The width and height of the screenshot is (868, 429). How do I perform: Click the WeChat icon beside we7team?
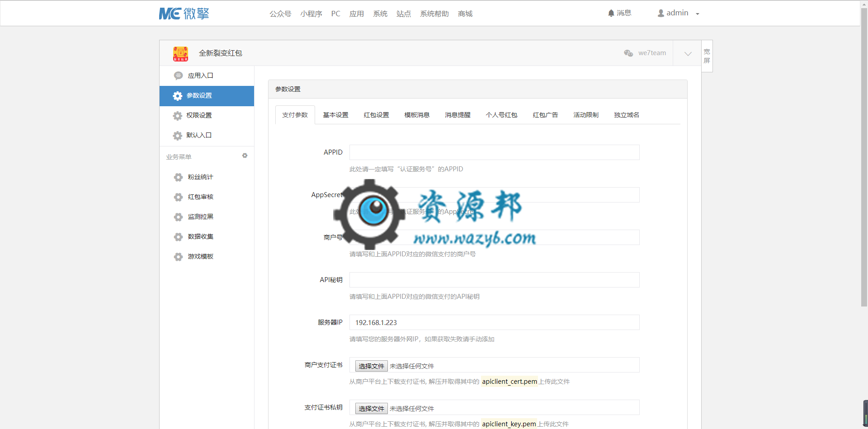click(628, 53)
